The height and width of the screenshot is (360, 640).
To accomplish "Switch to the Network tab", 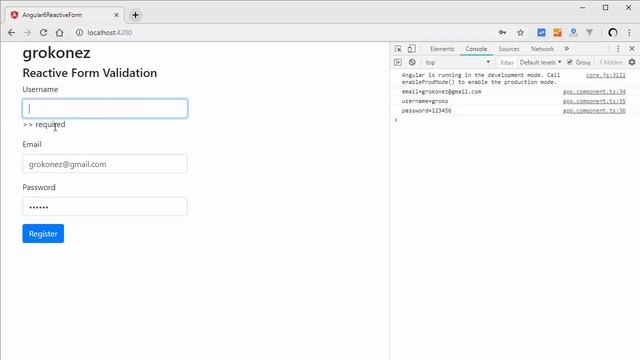I will click(x=542, y=49).
